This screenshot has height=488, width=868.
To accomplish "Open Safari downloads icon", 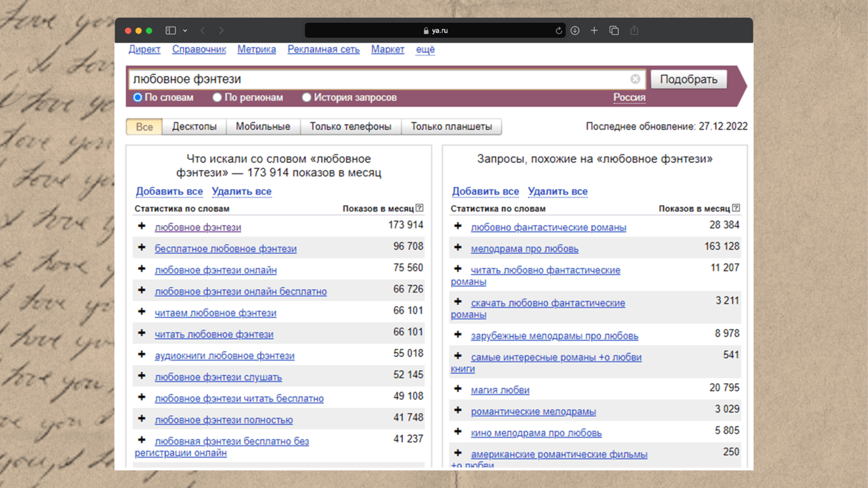I will [575, 30].
